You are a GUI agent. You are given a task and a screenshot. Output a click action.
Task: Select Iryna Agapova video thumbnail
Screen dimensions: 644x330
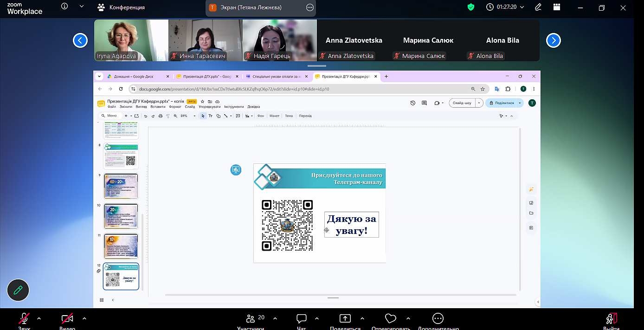click(131, 40)
